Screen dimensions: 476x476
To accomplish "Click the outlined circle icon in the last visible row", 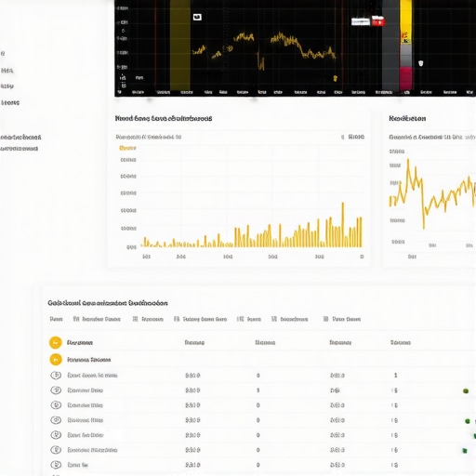I will (x=56, y=465).
